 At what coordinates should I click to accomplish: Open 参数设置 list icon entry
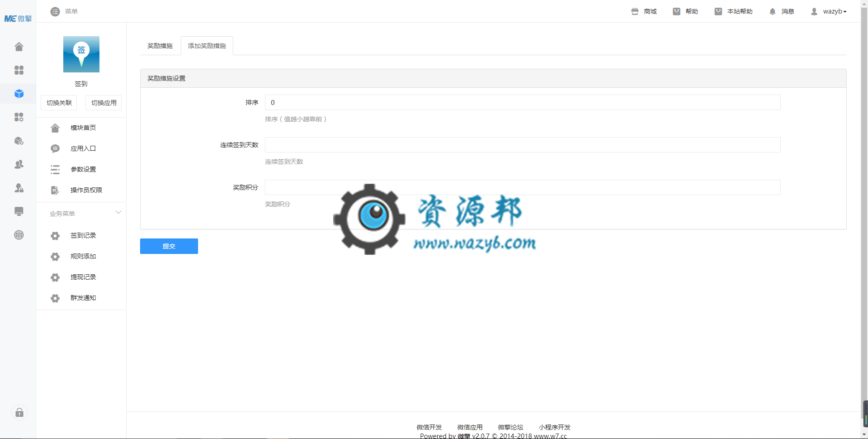[55, 170]
